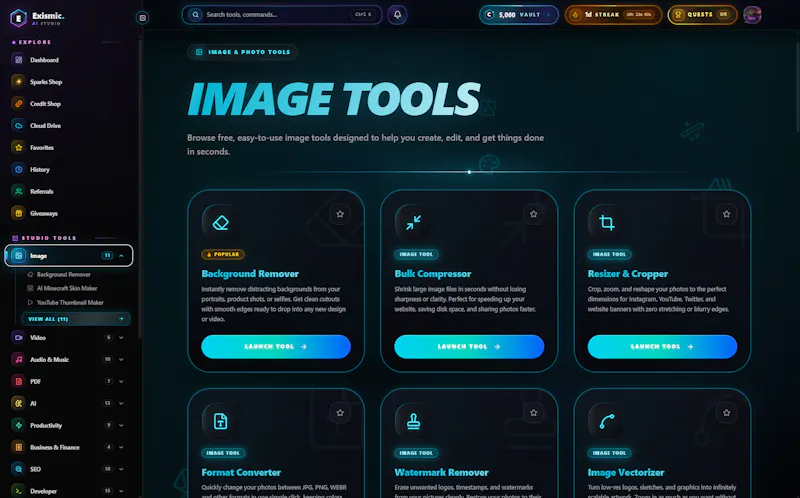Image resolution: width=800 pixels, height=498 pixels.
Task: Click the stamp icon on Watermark Remover card
Action: pos(413,421)
